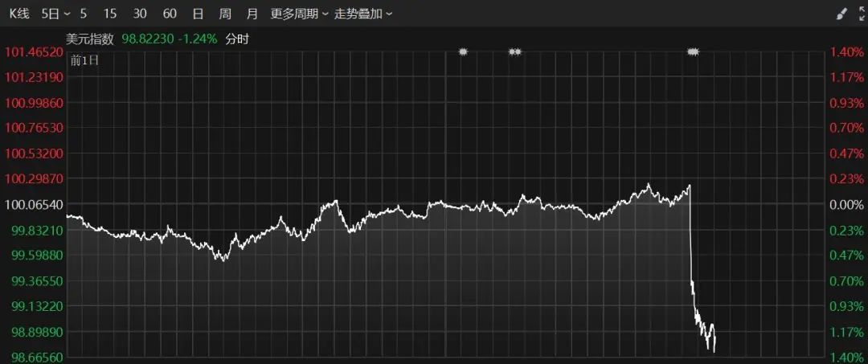The height and width of the screenshot is (364, 868).
Task: Click the 分时 label
Action: [x=236, y=38]
